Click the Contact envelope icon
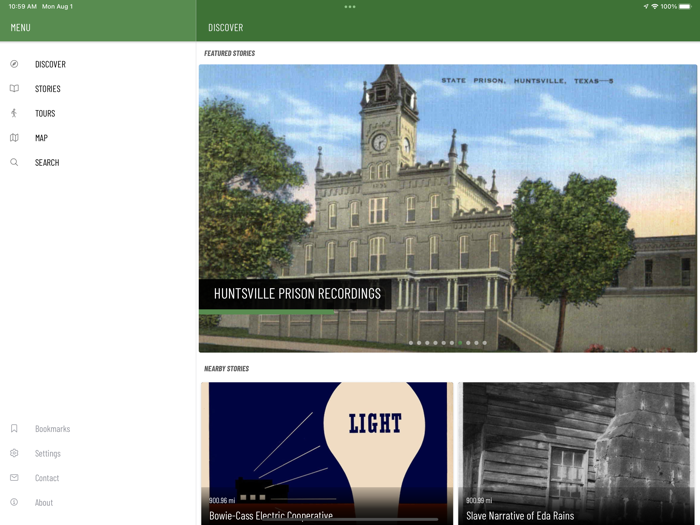 click(14, 478)
